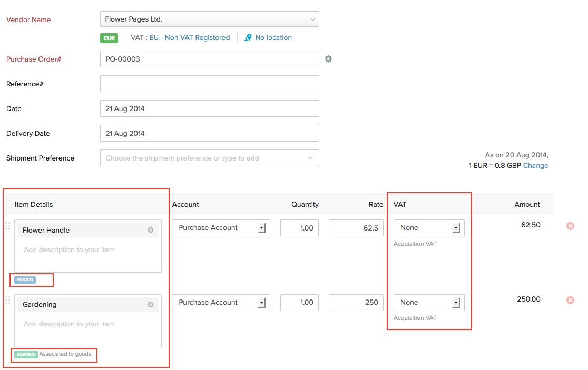
Task: Click the SERVICE badge under Gardening
Action: pos(26,355)
